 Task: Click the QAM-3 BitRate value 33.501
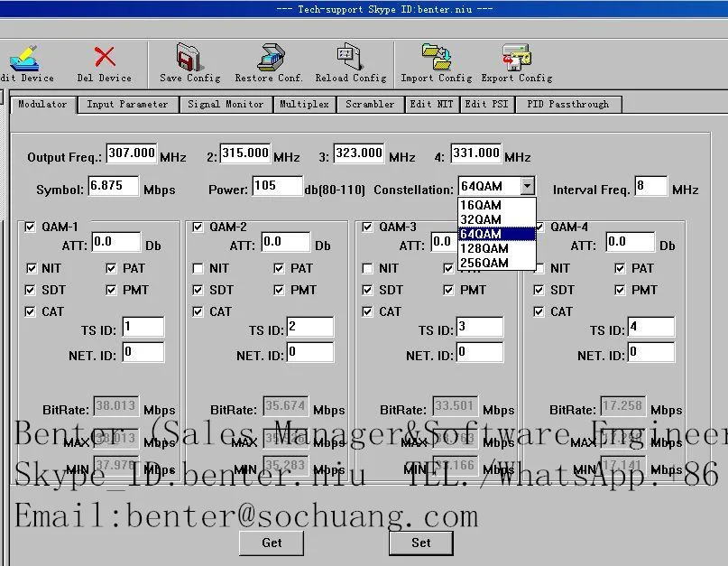(455, 406)
